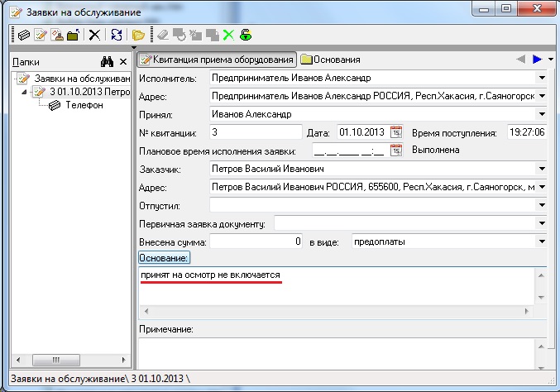Close the Папки folders panel
Screen dimensions: 560x392
click(123, 62)
